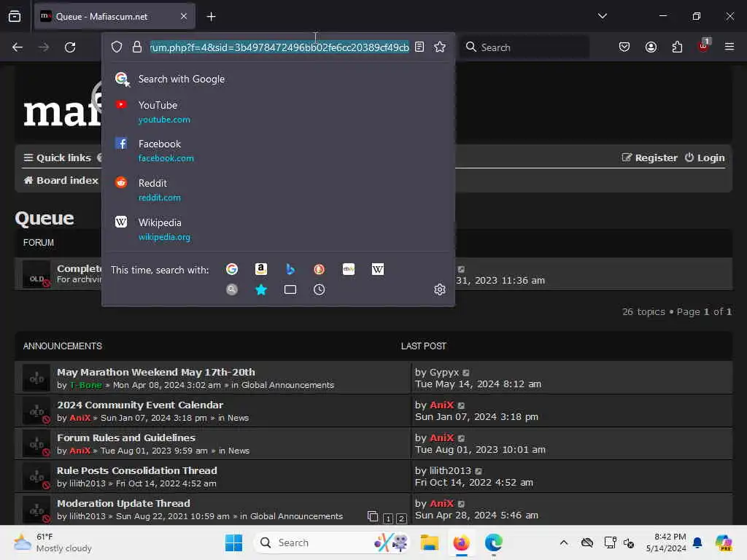Search this time with Bing icon
The image size is (747, 560).
point(290,269)
